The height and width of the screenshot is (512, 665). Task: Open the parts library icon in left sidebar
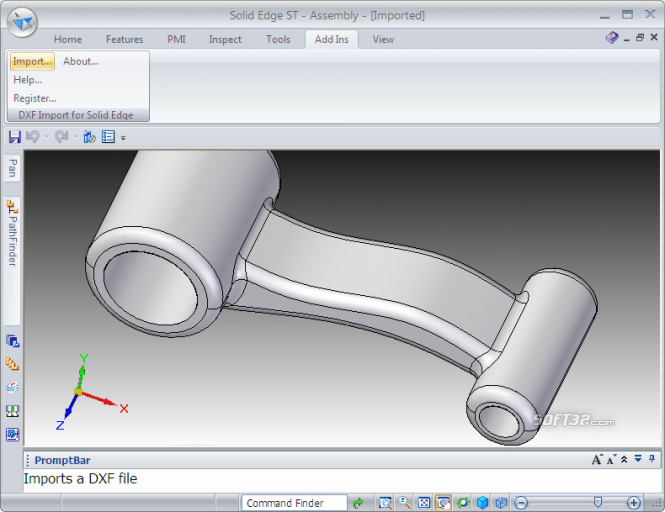(13, 364)
